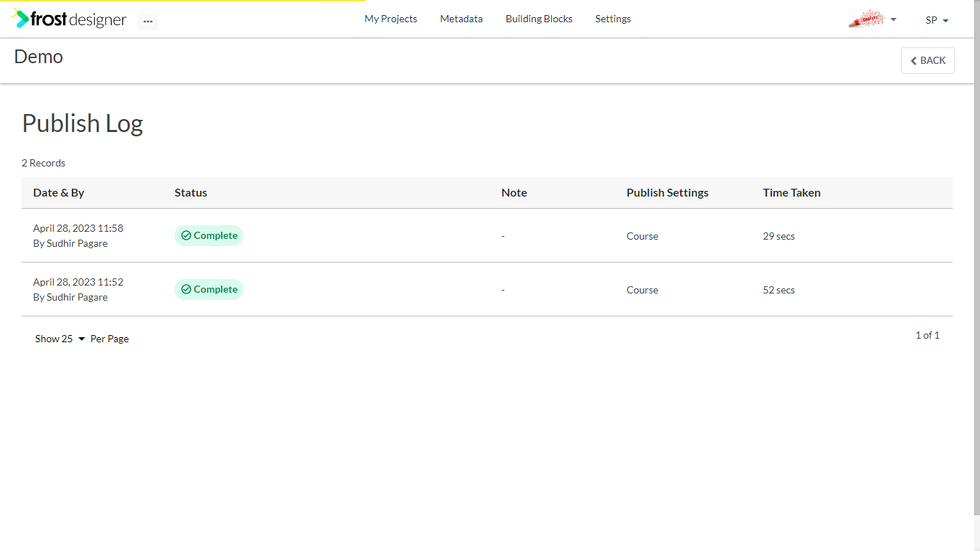This screenshot has height=551, width=980.
Task: Click Course in the 11:52 row
Action: 642,290
